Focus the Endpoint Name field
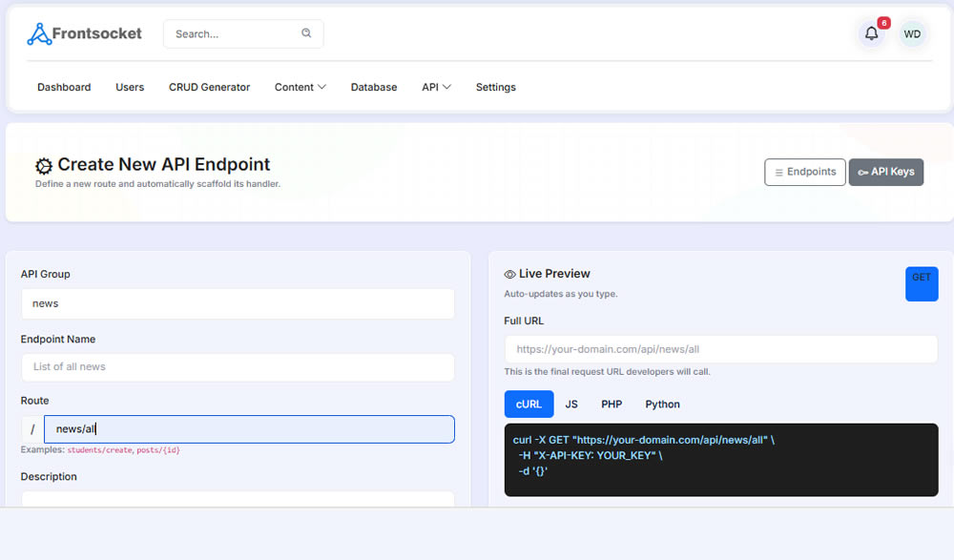This screenshot has height=560, width=954. (238, 367)
